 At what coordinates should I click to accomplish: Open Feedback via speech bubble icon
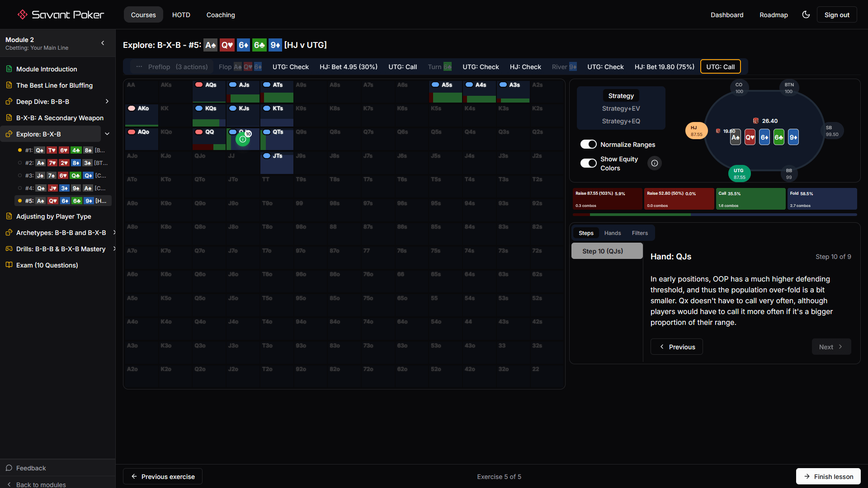[9, 468]
